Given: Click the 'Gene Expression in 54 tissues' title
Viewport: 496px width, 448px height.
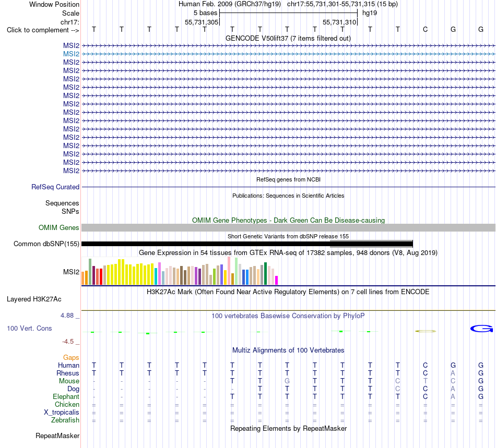Looking at the screenshot, I should coord(288,253).
